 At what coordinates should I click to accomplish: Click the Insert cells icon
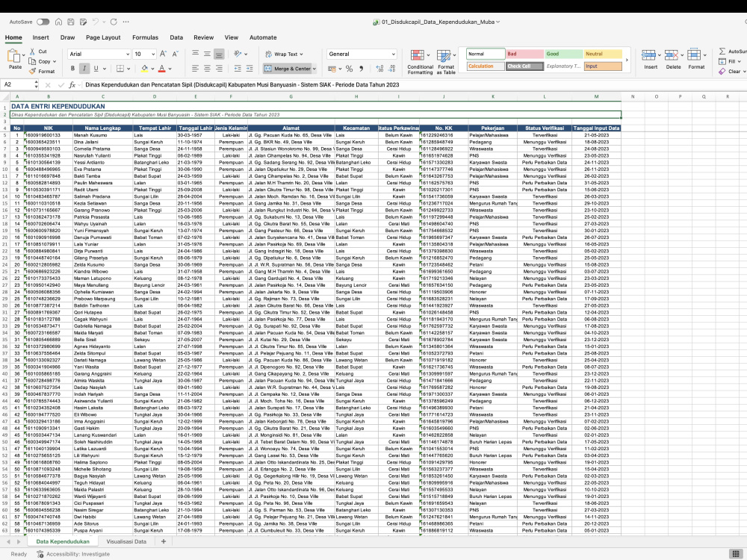click(648, 55)
